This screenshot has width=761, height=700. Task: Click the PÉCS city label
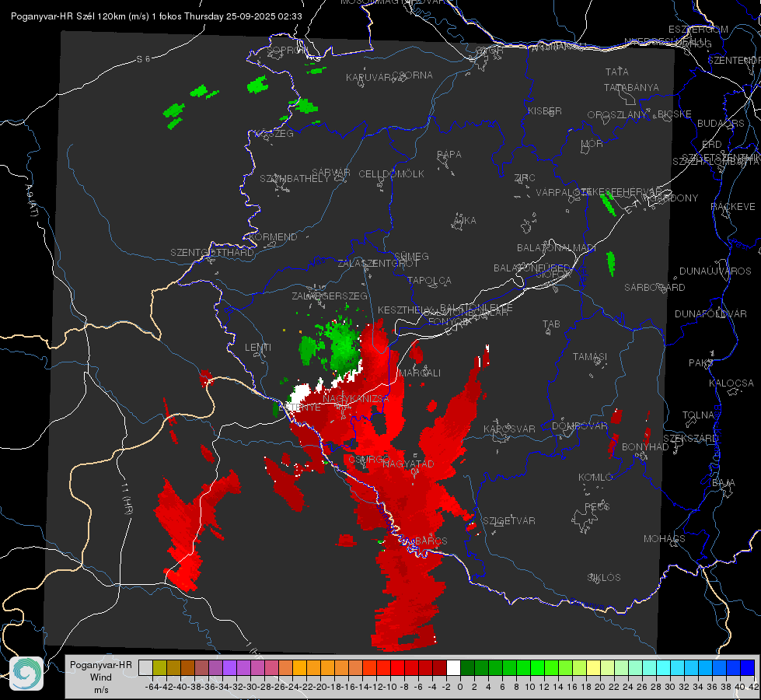tap(596, 507)
